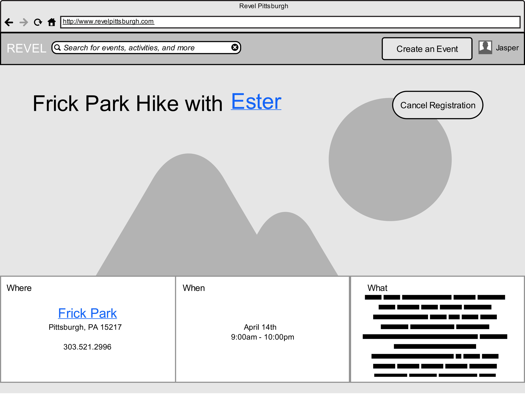
Task: Open the Frick Park location link
Action: tap(87, 313)
